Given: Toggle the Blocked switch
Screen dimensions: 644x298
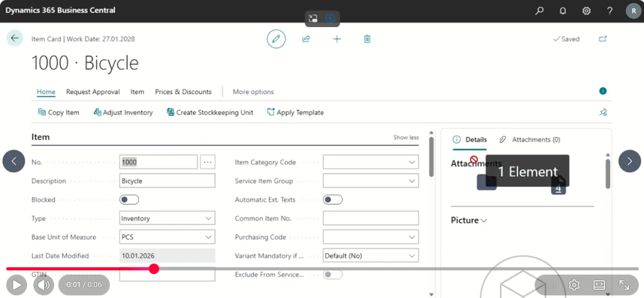Looking at the screenshot, I should point(129,200).
